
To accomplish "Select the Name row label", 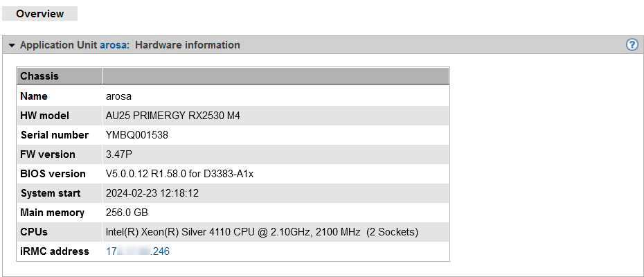I will pyautogui.click(x=34, y=96).
